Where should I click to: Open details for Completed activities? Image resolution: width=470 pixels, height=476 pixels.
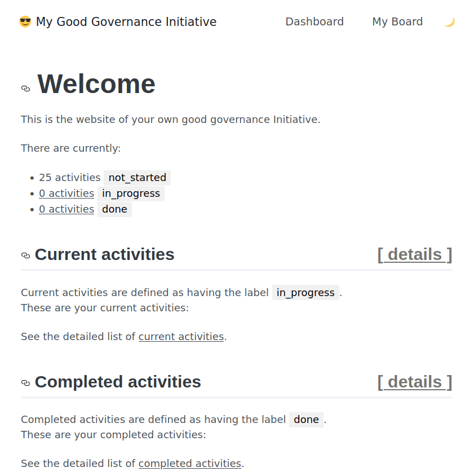(x=414, y=382)
